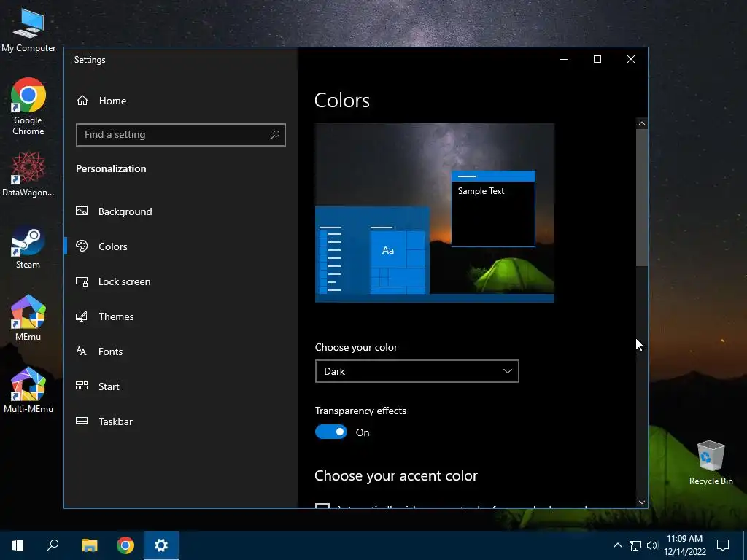This screenshot has width=747, height=560.
Task: Open the Home settings page icon
Action: click(x=82, y=101)
